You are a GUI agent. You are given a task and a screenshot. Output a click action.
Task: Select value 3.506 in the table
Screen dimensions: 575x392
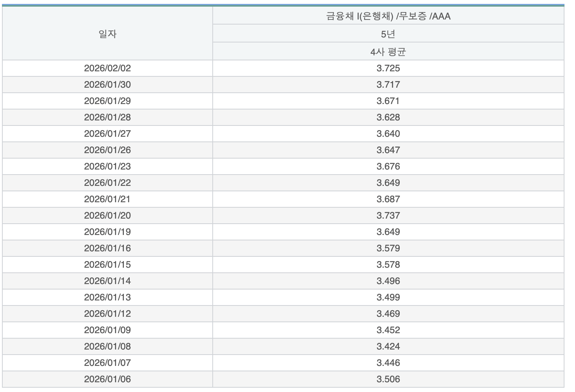tap(388, 379)
